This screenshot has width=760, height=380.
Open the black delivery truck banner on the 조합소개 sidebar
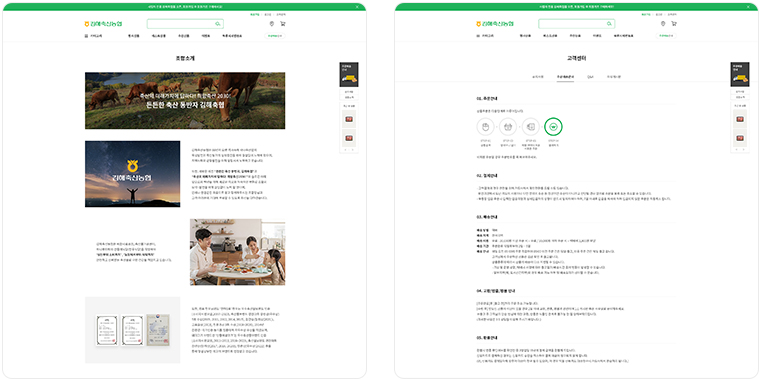coord(348,74)
